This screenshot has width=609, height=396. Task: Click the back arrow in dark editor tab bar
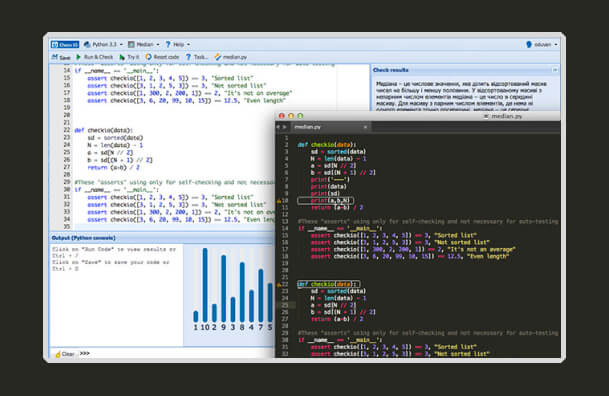(278, 127)
